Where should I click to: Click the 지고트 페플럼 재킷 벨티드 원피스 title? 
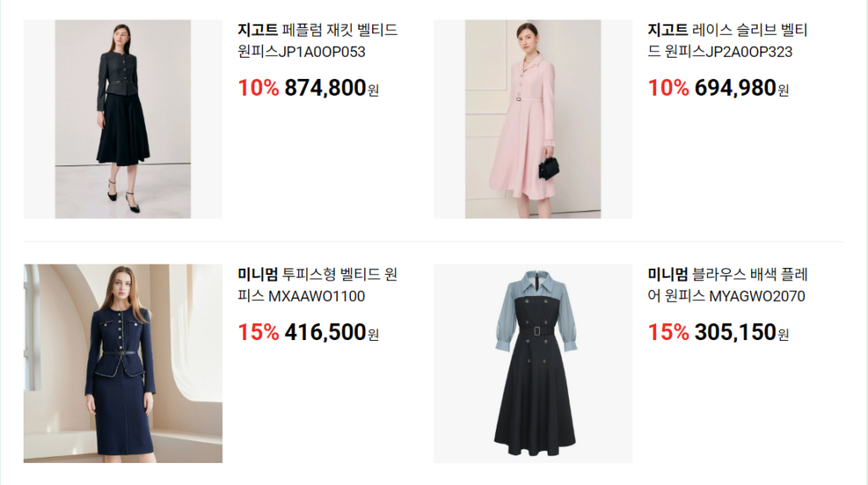coord(318,41)
